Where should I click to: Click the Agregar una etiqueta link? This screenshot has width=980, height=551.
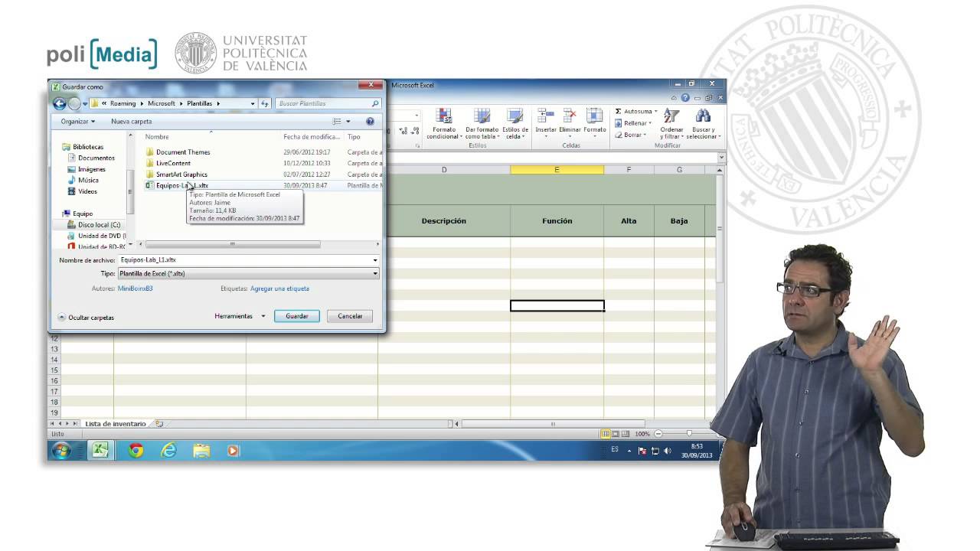[x=279, y=289]
